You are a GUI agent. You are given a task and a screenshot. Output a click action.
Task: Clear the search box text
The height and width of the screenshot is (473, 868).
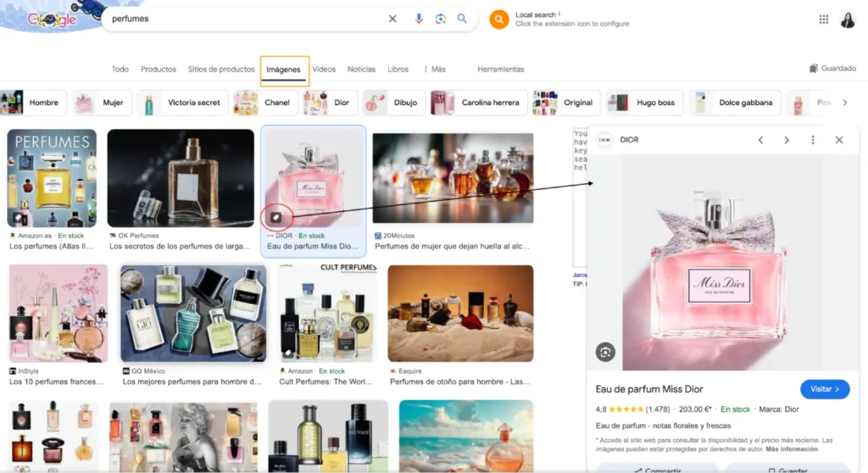[x=392, y=19]
